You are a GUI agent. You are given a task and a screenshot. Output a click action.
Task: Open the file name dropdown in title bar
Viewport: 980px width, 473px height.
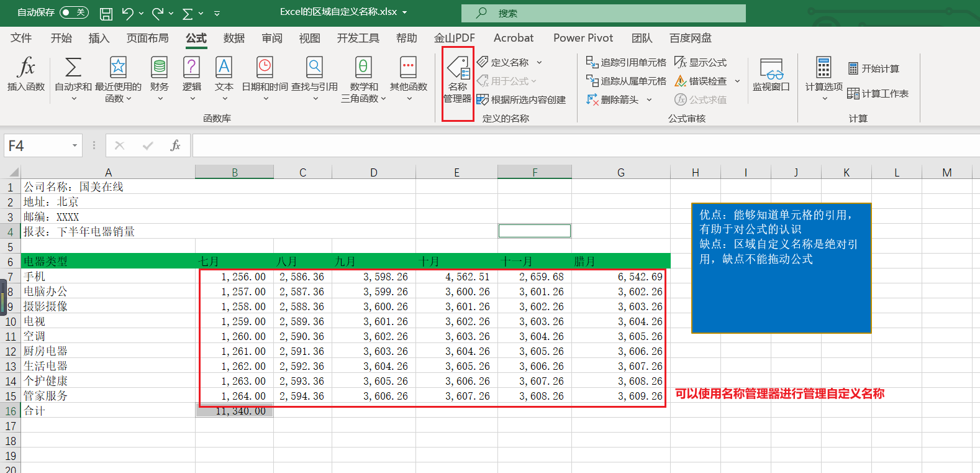pyautogui.click(x=405, y=12)
